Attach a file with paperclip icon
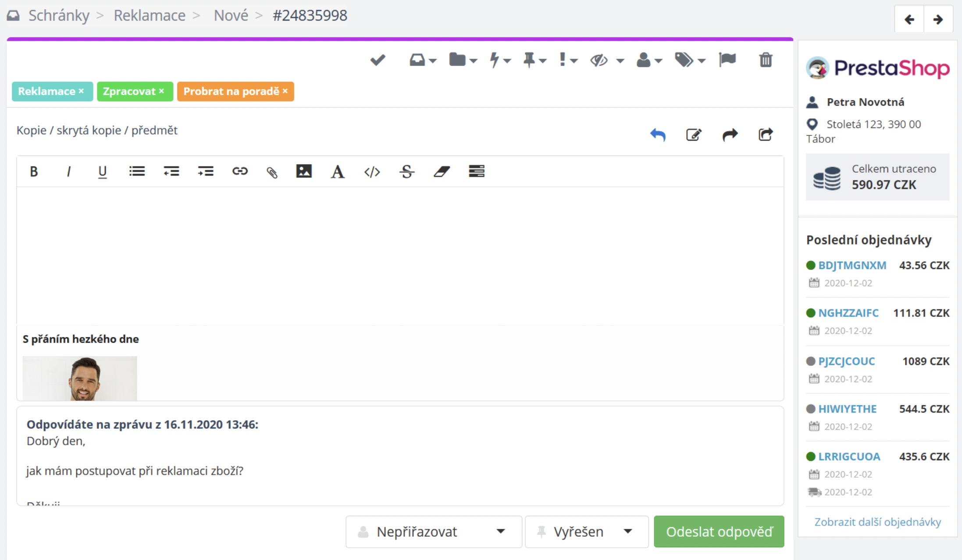 272,171
